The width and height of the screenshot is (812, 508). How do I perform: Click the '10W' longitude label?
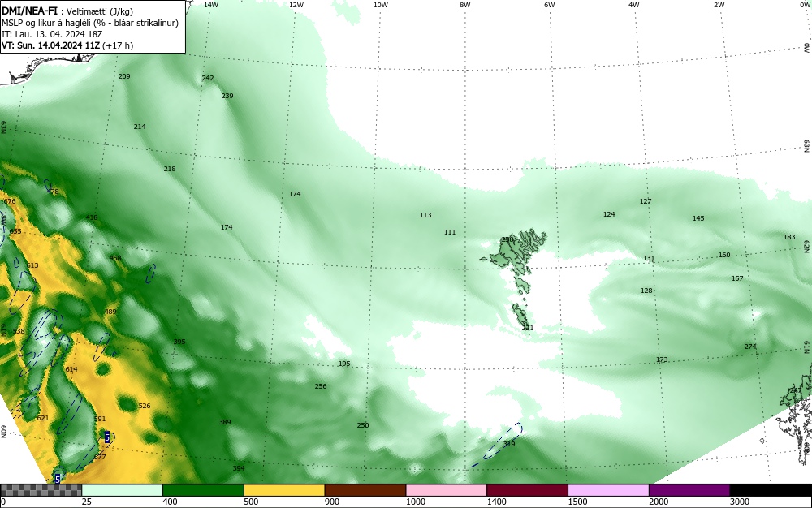381,5
